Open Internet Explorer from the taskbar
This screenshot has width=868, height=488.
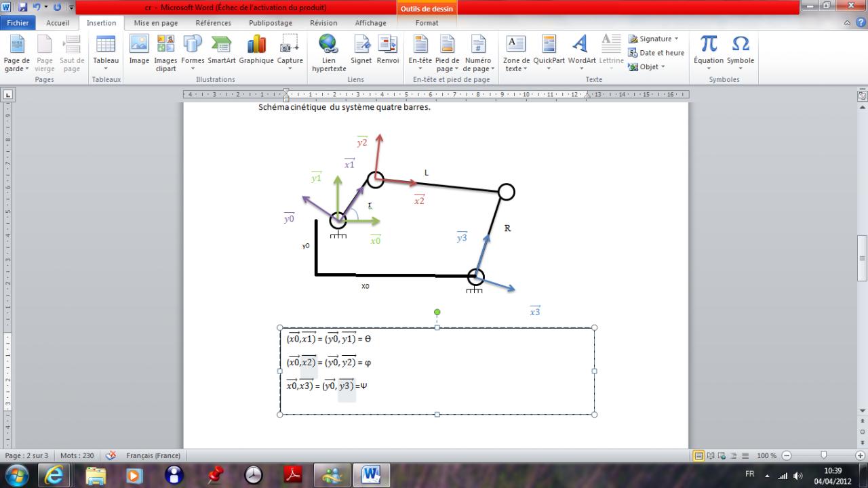click(x=54, y=475)
